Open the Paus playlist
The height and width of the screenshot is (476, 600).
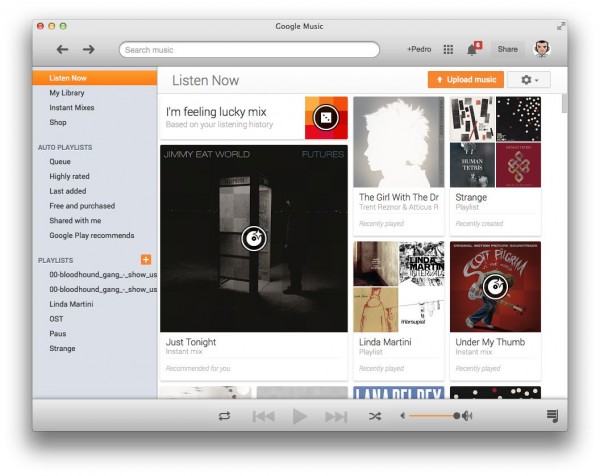(x=58, y=334)
